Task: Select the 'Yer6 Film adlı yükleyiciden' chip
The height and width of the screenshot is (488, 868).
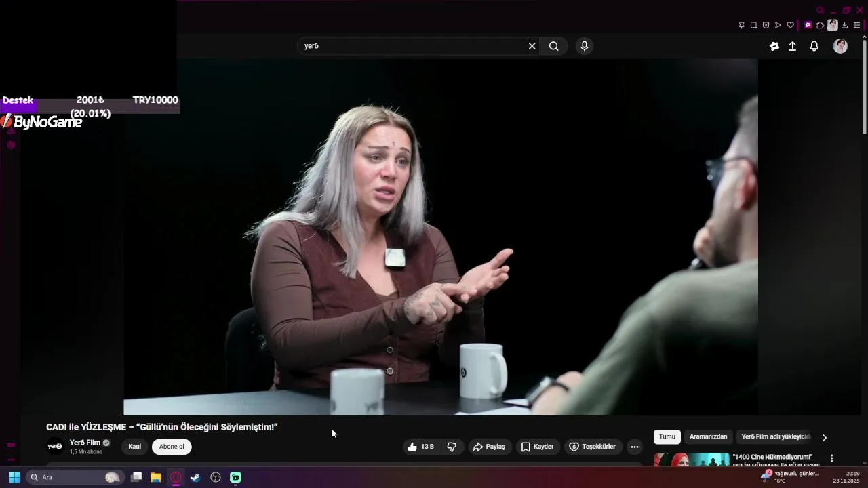Action: point(776,437)
